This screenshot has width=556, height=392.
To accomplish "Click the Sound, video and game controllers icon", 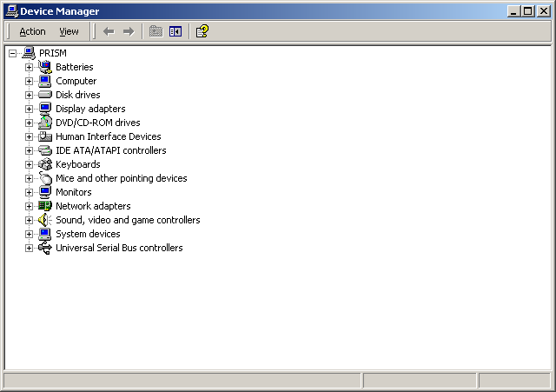I will [45, 220].
